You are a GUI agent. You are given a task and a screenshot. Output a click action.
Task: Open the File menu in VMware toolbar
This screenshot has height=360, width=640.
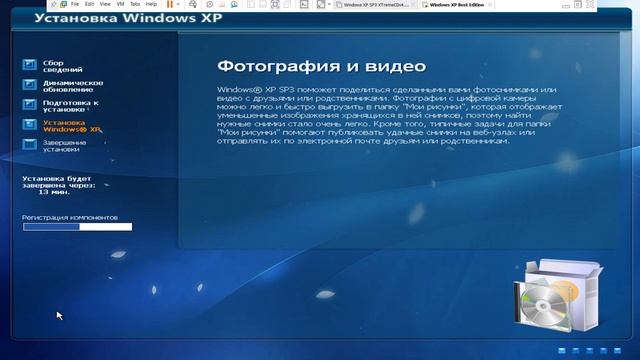click(x=75, y=4)
